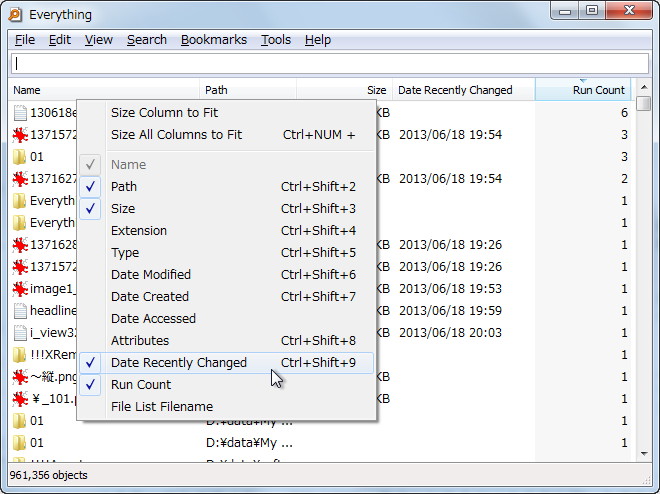Select the i_view3 document icon
660x494 pixels.
point(20,333)
